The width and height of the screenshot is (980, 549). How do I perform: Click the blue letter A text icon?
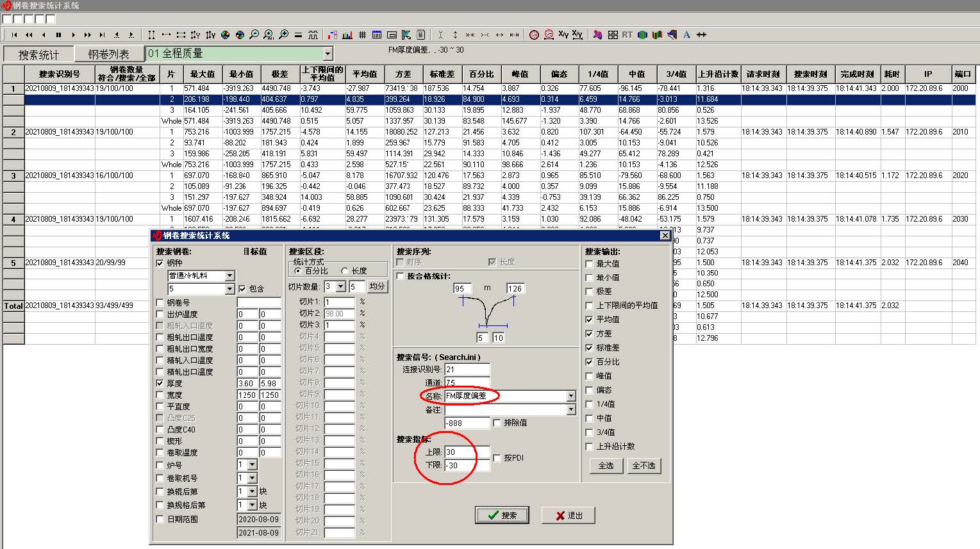(x=686, y=35)
